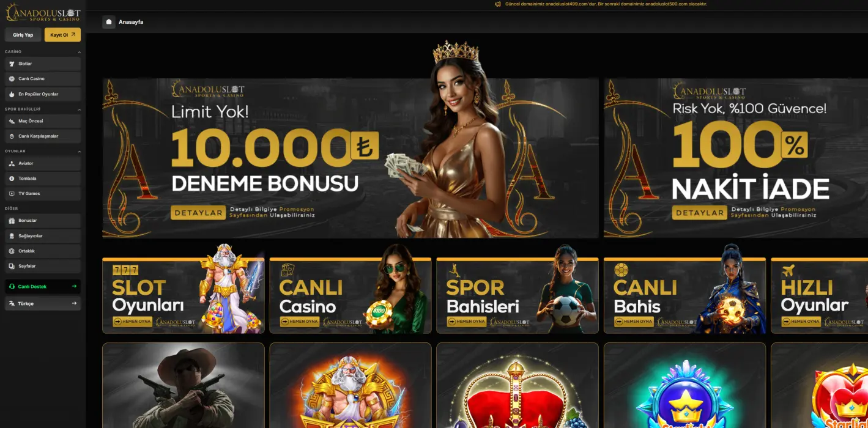868x428 pixels.
Task: Open the Aviator game entry
Action: pyautogui.click(x=43, y=163)
